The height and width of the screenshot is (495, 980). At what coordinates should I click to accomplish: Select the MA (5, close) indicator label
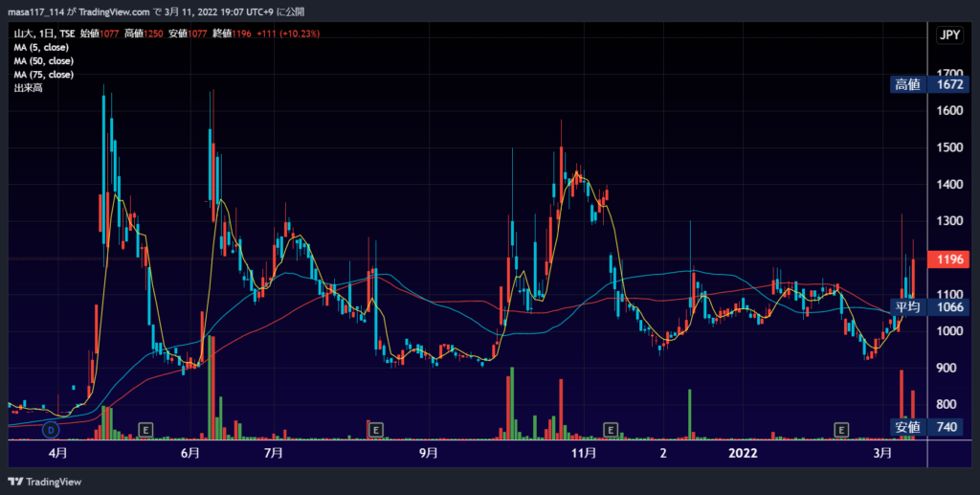[x=41, y=48]
